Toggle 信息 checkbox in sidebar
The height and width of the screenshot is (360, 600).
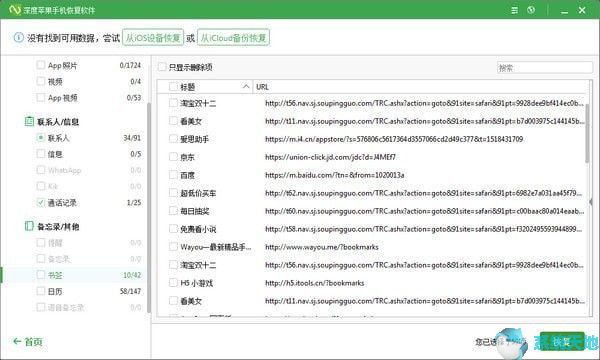[41, 154]
